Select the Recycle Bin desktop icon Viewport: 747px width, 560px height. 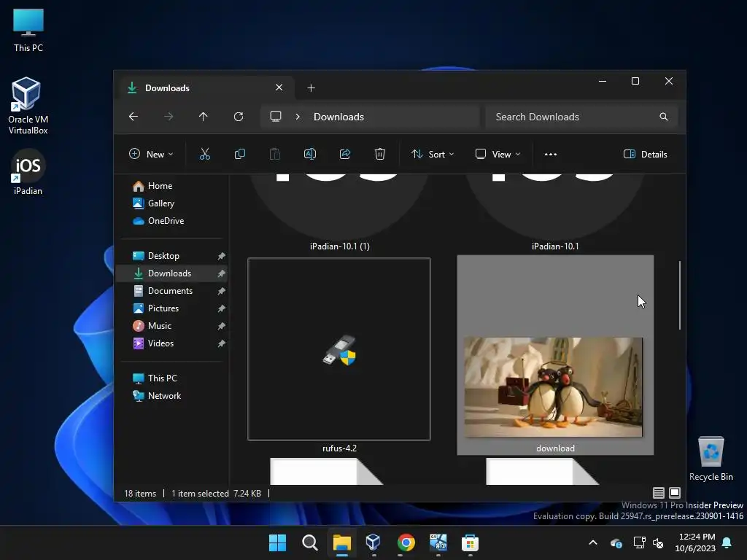(x=711, y=459)
